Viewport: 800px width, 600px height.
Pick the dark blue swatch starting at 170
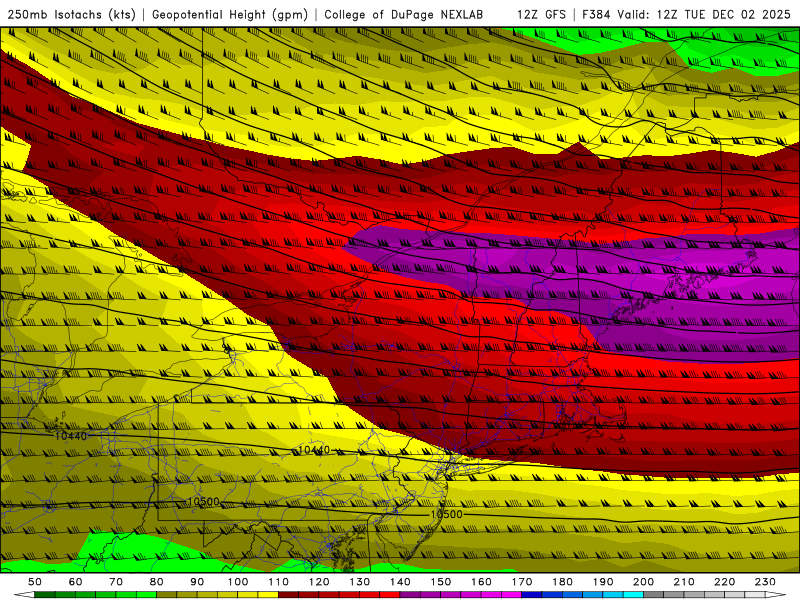click(x=532, y=595)
